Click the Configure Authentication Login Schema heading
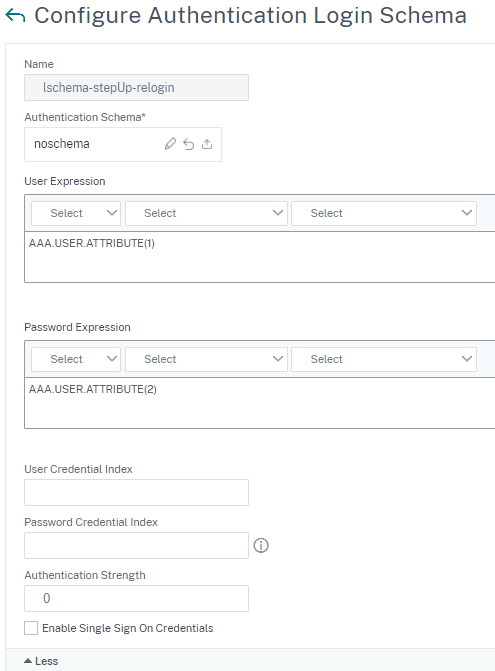The height and width of the screenshot is (671, 495). click(250, 16)
